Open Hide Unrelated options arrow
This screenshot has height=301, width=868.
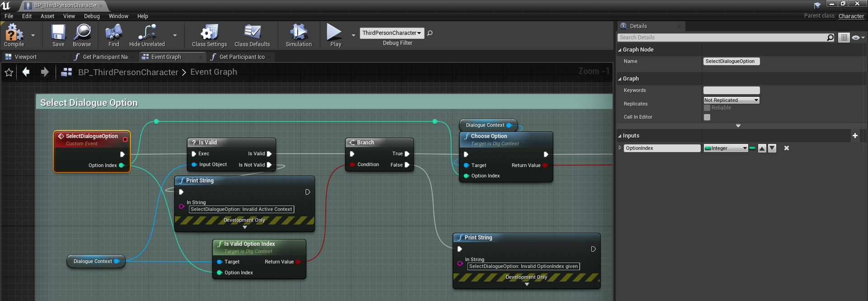pyautogui.click(x=175, y=35)
